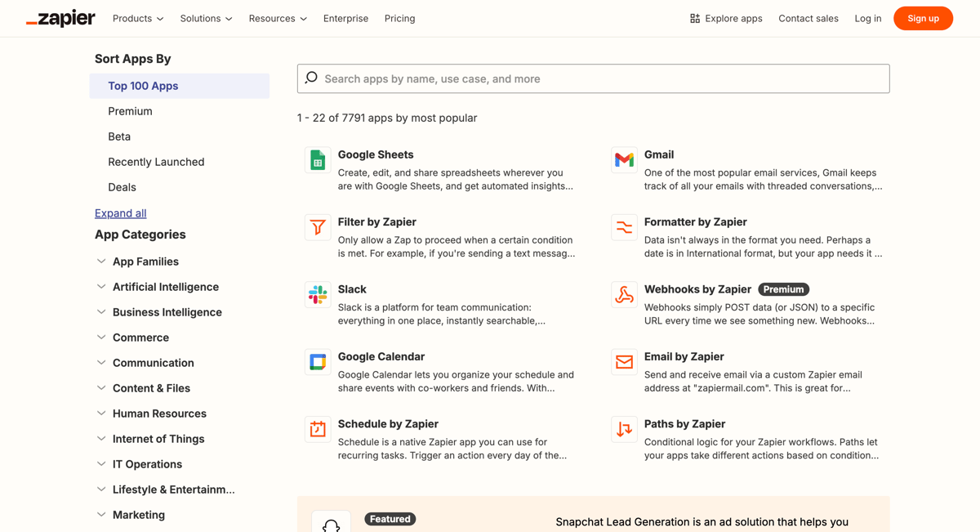Click the Slack app icon

[x=318, y=295]
